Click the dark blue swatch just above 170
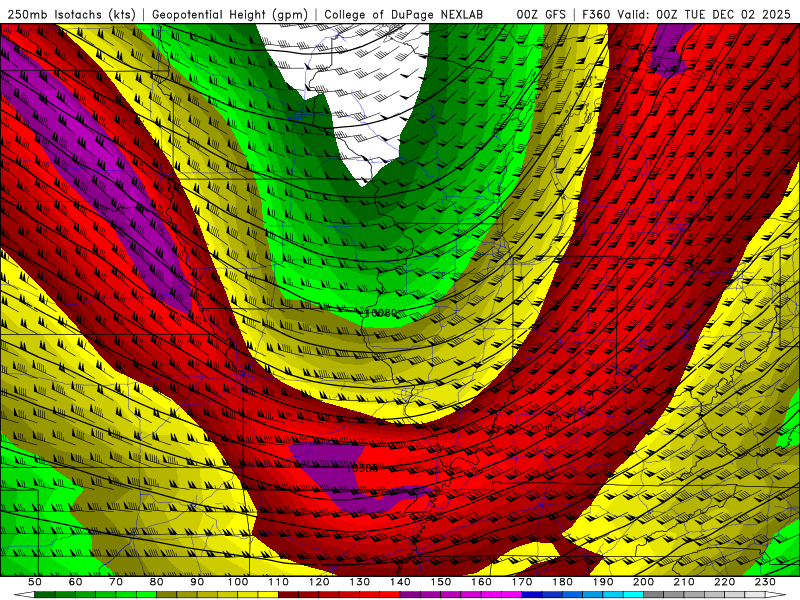 [532, 594]
